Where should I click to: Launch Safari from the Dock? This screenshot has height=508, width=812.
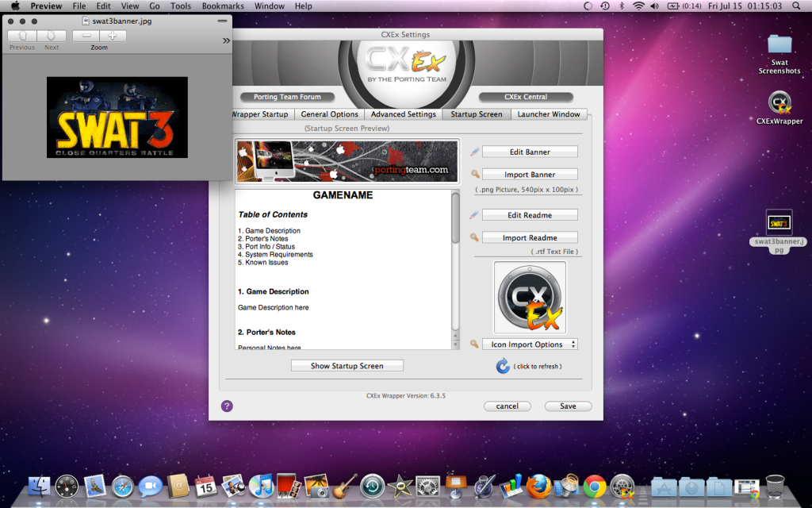click(123, 487)
